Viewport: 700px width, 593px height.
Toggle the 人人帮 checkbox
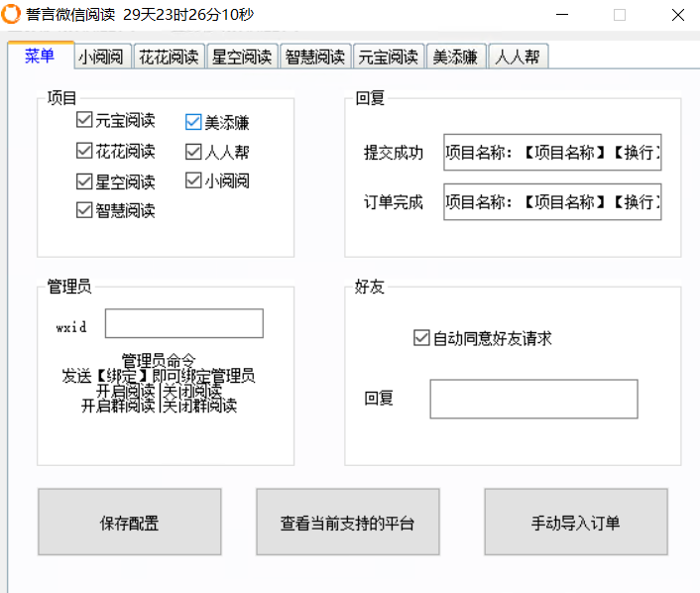[x=193, y=152]
